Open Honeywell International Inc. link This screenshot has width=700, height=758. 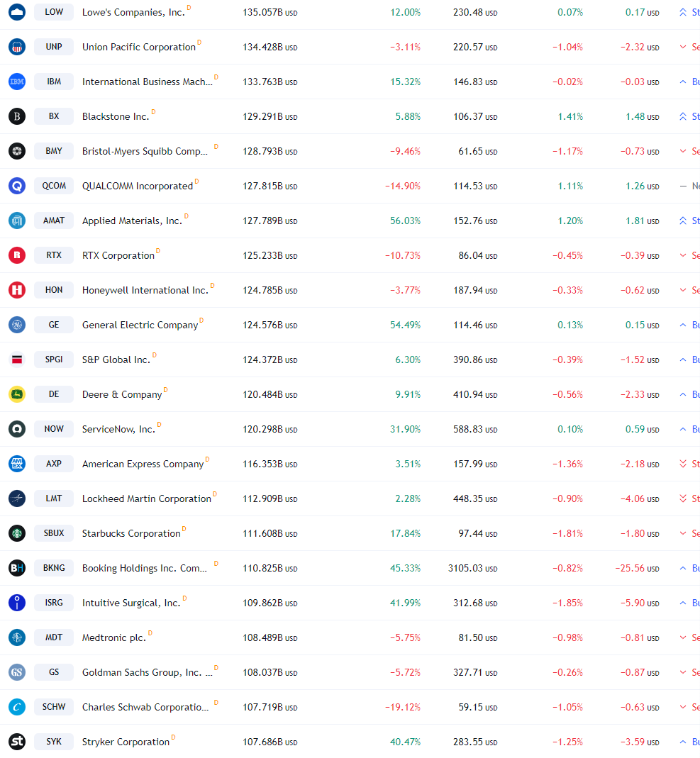(x=145, y=290)
